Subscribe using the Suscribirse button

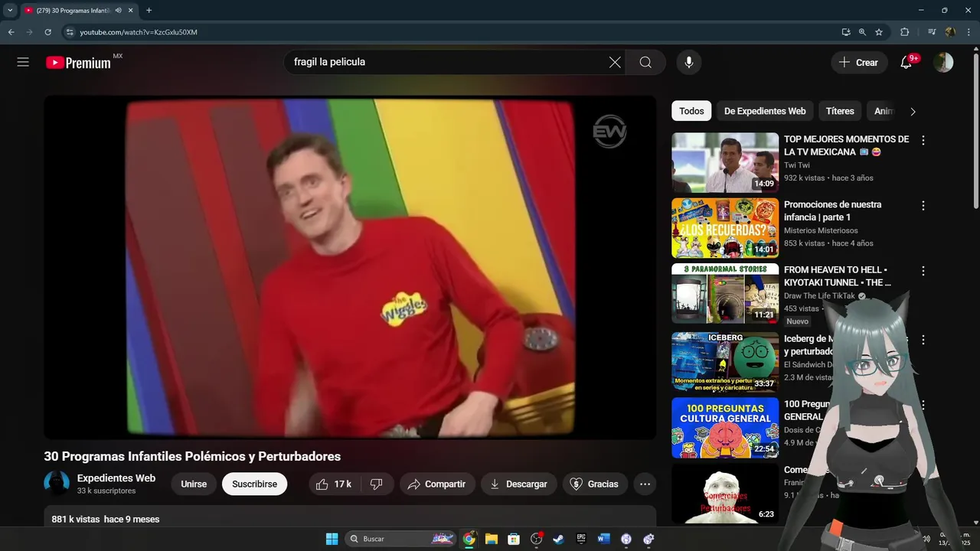click(x=255, y=484)
